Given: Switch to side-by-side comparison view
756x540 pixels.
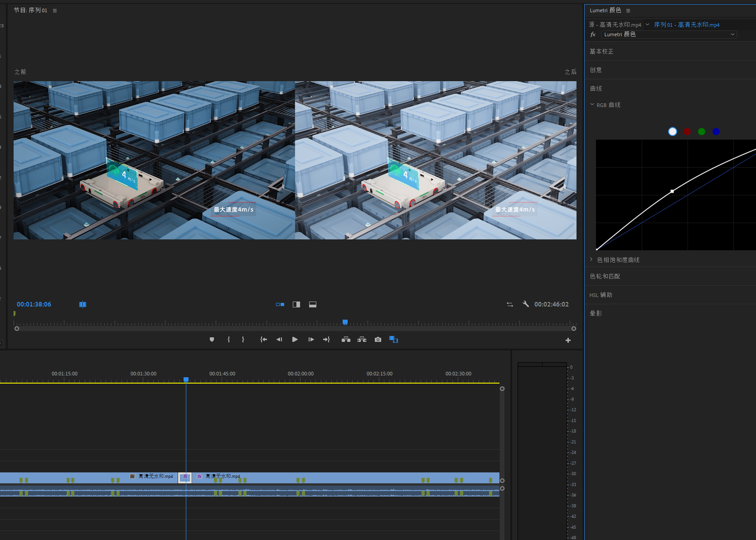Looking at the screenshot, I should 280,305.
